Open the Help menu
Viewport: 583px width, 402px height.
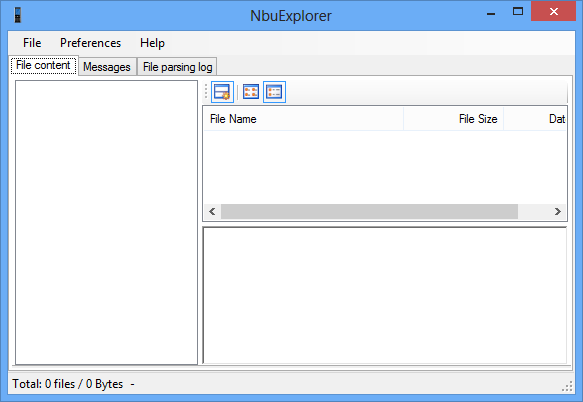point(152,43)
